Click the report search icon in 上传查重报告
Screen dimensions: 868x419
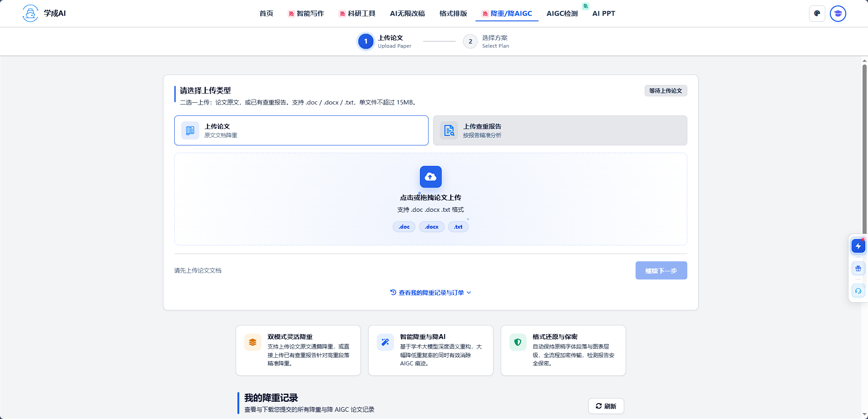tap(449, 130)
